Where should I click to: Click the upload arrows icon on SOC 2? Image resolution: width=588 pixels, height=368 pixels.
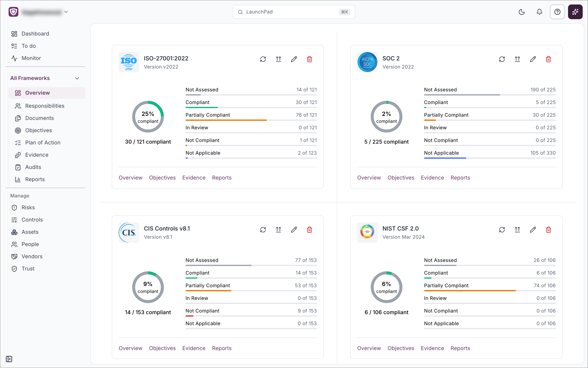click(x=517, y=59)
